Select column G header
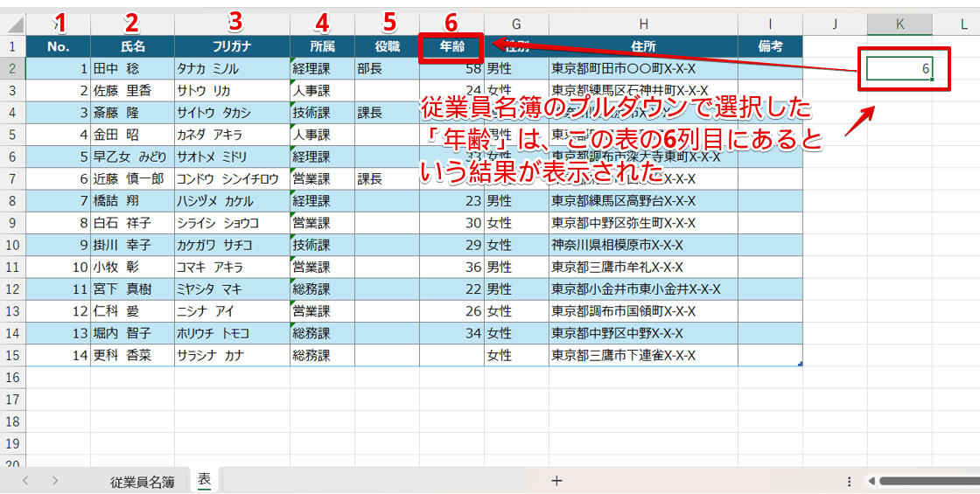The width and height of the screenshot is (980, 494). pyautogui.click(x=516, y=24)
